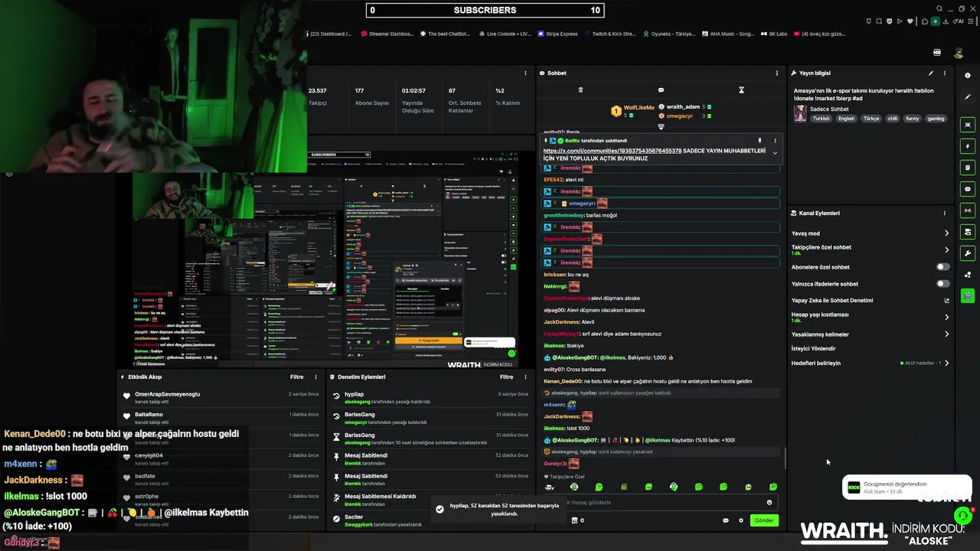
Task: Click the store icon below the message box
Action: pyautogui.click(x=574, y=520)
